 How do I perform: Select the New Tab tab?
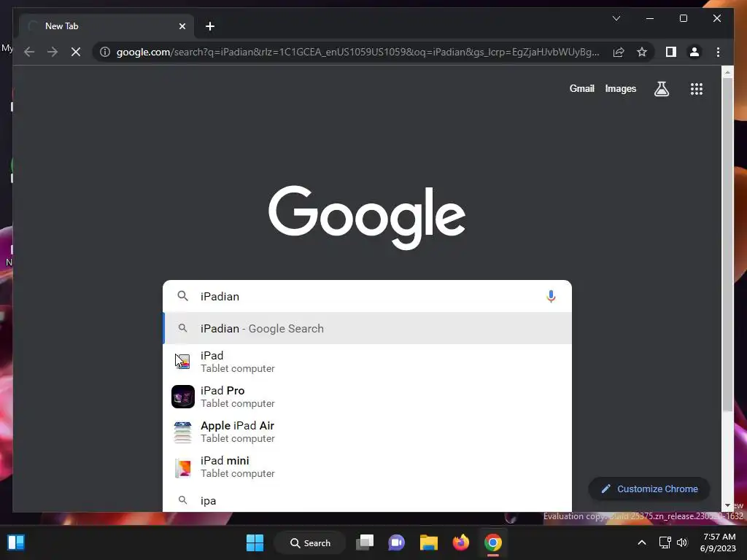[x=107, y=26]
